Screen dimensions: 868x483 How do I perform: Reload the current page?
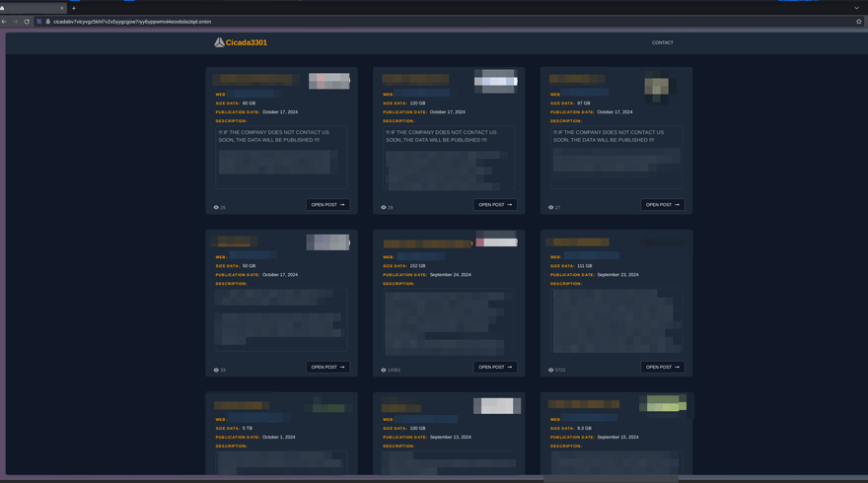(x=27, y=22)
